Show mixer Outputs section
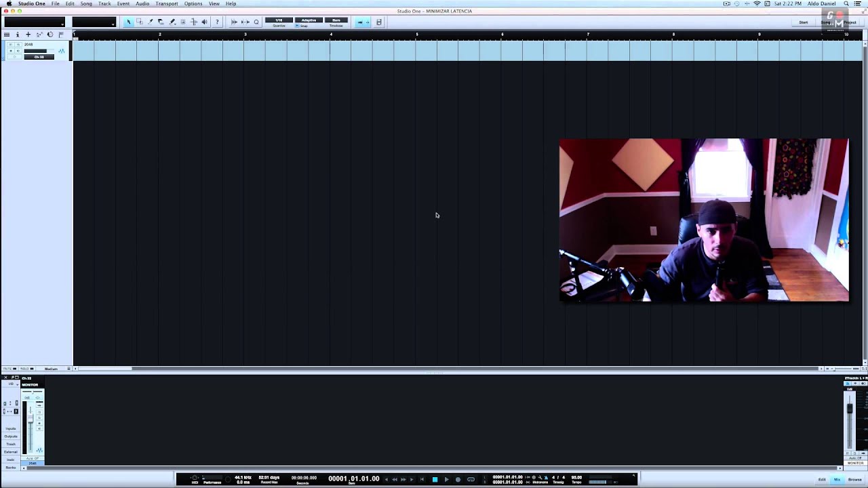 pos(11,436)
